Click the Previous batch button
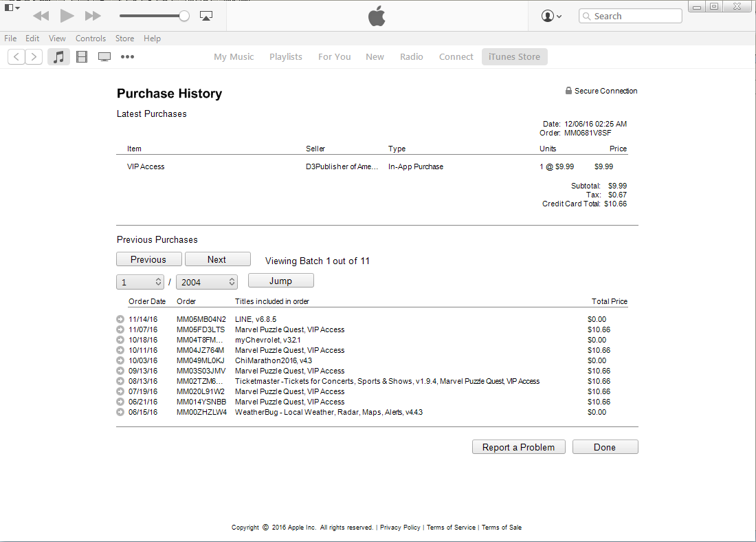The width and height of the screenshot is (756, 542). coord(149,259)
